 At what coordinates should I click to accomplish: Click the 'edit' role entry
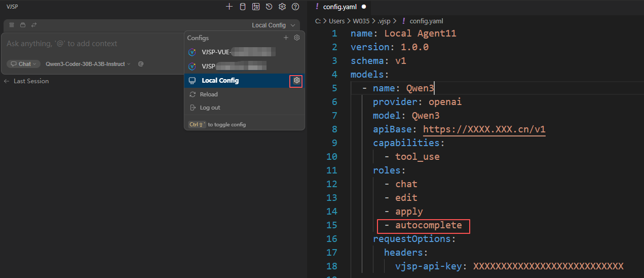coord(406,198)
